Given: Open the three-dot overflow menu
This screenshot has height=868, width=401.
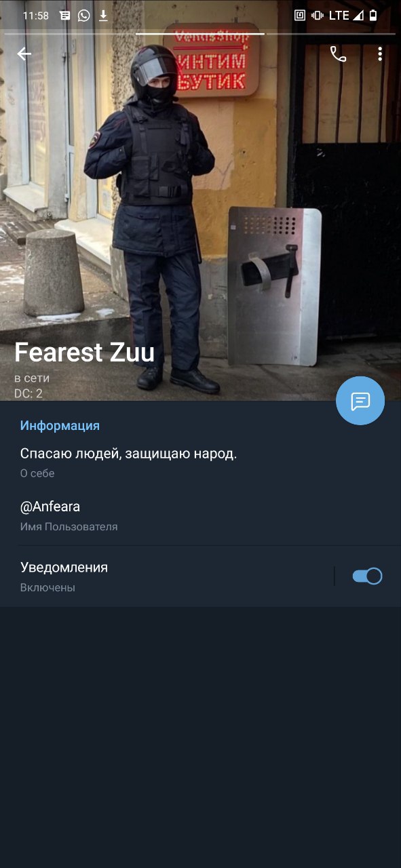Looking at the screenshot, I should (x=380, y=54).
